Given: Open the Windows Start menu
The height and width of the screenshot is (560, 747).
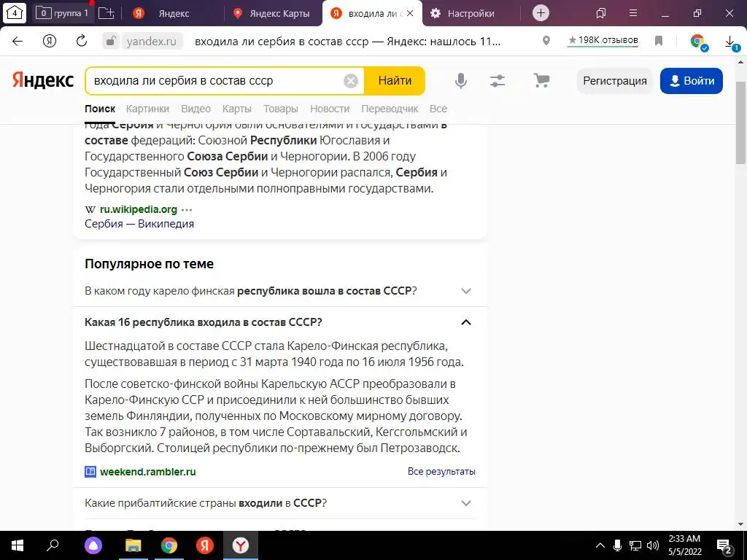Looking at the screenshot, I should [18, 545].
